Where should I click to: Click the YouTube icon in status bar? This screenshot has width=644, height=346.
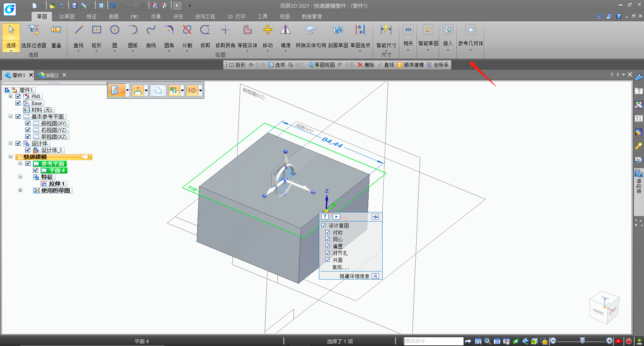tap(619, 341)
